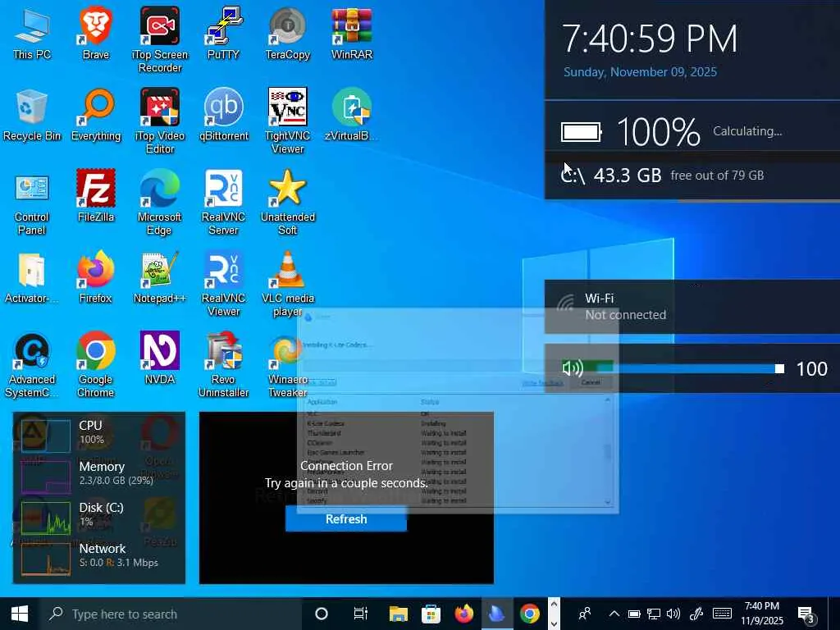
Task: Show next row of taskbar icons
Action: point(554,623)
